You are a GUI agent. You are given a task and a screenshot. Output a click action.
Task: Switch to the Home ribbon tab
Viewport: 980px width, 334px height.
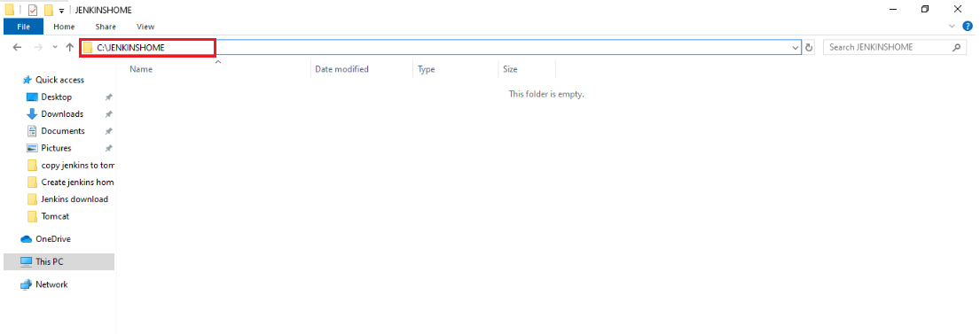[64, 27]
